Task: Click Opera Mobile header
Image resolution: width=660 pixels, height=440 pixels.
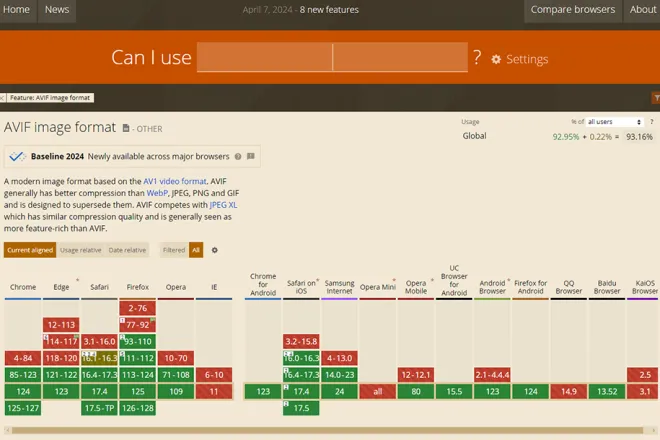Action: pyautogui.click(x=416, y=287)
